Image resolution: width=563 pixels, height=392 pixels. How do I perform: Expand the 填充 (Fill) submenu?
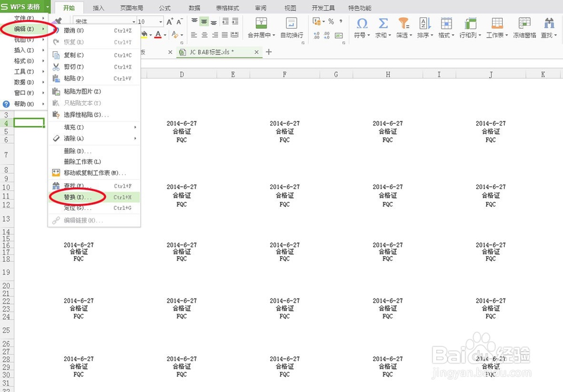coord(94,127)
